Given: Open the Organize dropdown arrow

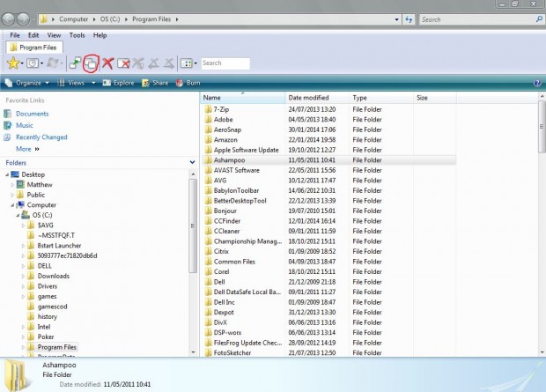Looking at the screenshot, I should 47,83.
